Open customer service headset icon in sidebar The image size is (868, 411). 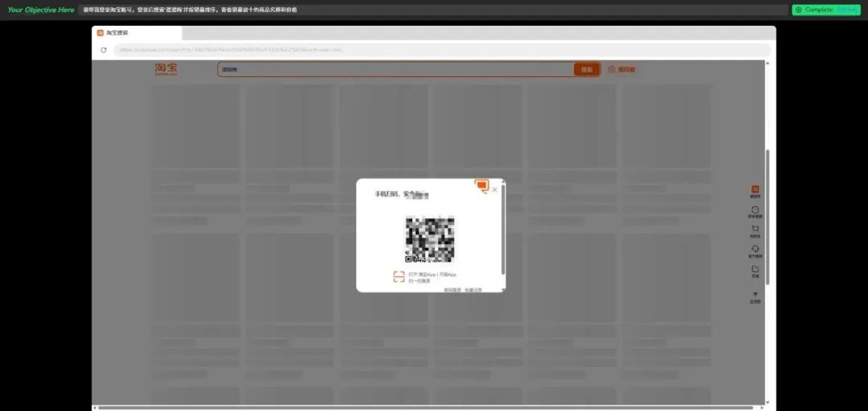[x=755, y=251]
